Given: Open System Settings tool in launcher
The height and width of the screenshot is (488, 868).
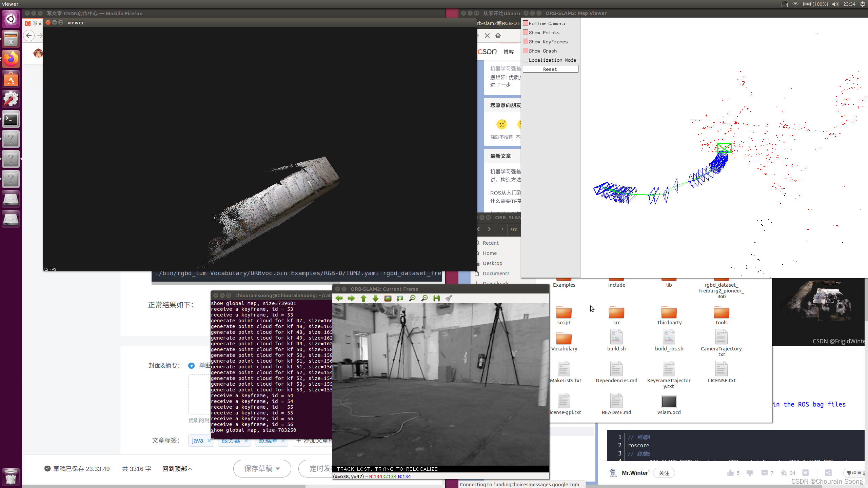Looking at the screenshot, I should pyautogui.click(x=11, y=99).
